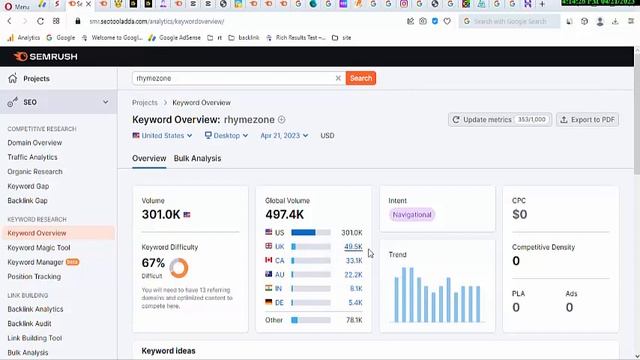The width and height of the screenshot is (640, 360).
Task: Click the Search with Google Search field
Action: [510, 21]
